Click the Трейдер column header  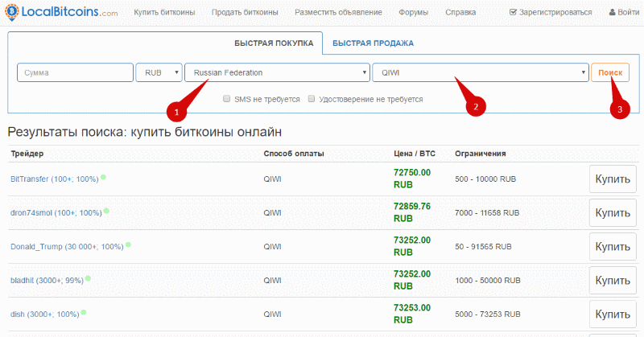(x=27, y=154)
